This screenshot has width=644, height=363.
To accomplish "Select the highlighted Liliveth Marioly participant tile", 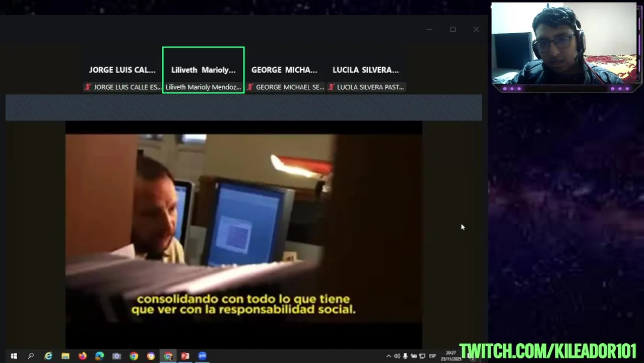I will [x=204, y=70].
